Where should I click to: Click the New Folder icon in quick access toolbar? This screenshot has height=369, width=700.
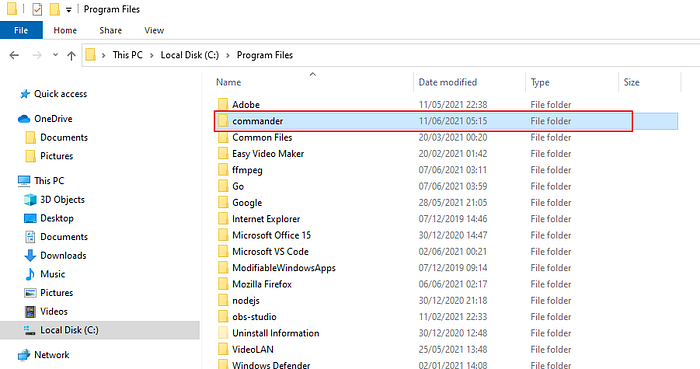(54, 9)
